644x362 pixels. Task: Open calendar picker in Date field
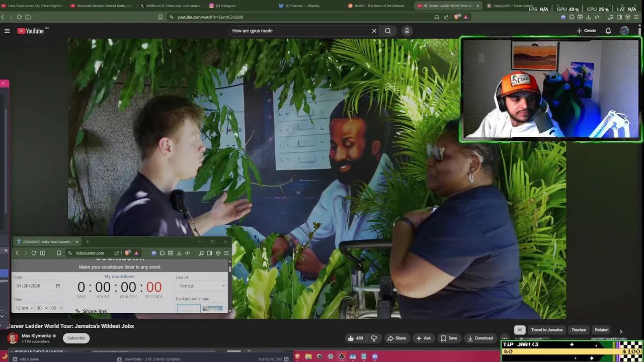click(58, 286)
